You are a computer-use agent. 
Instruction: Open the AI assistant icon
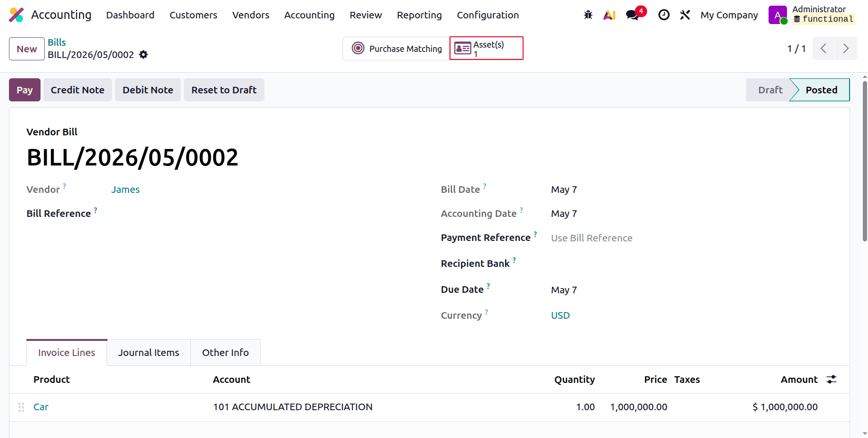click(609, 15)
